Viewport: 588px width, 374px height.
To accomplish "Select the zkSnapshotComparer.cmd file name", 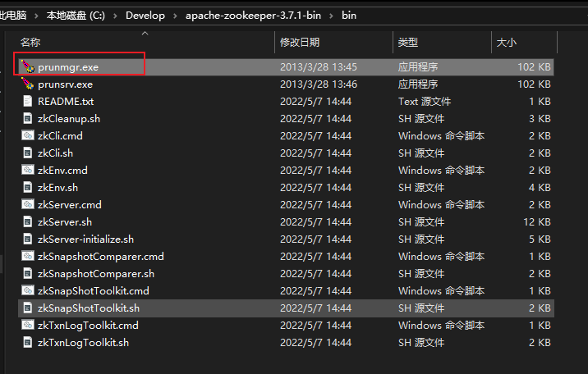I will (100, 257).
